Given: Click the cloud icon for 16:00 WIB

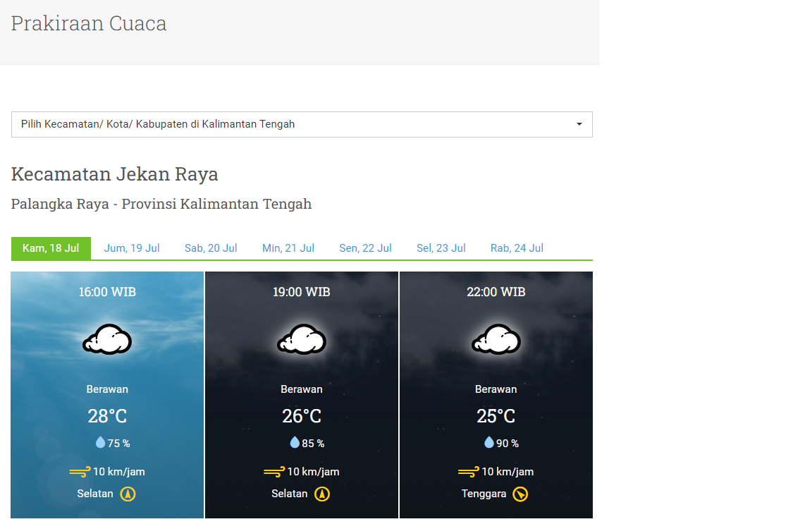Looking at the screenshot, I should tap(107, 339).
